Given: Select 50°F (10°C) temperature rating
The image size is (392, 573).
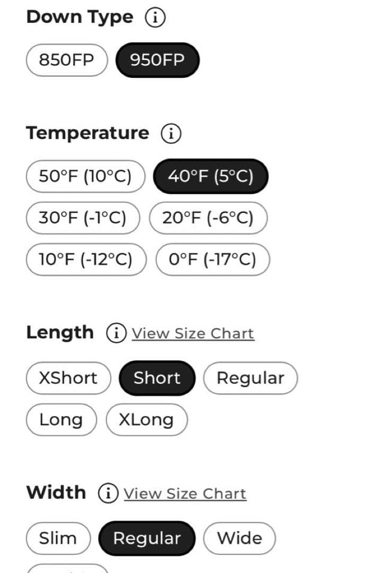Looking at the screenshot, I should (85, 176).
